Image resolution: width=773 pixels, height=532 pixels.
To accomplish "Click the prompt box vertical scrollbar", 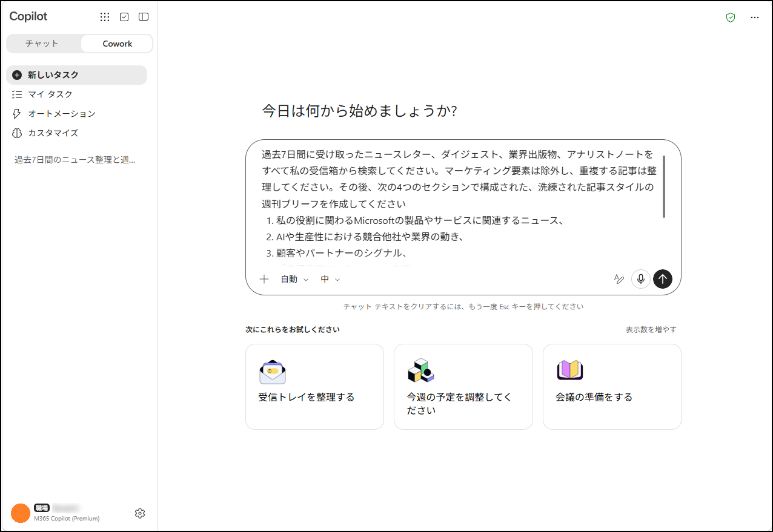I will [664, 186].
